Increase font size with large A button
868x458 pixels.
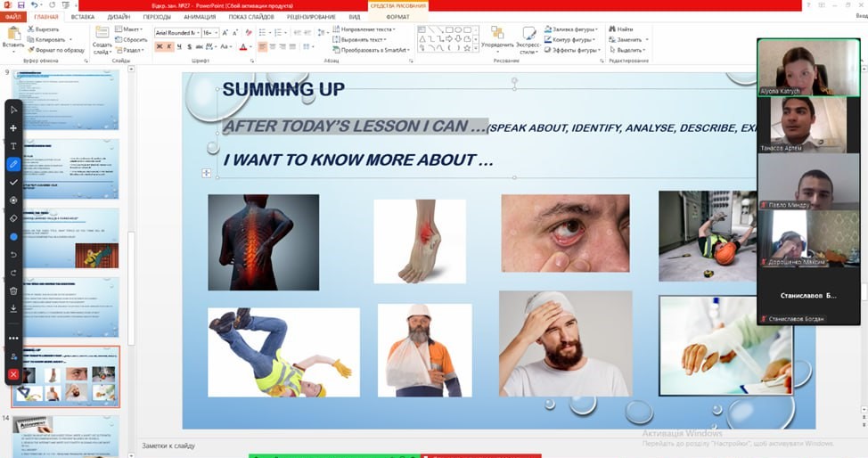pyautogui.click(x=225, y=33)
